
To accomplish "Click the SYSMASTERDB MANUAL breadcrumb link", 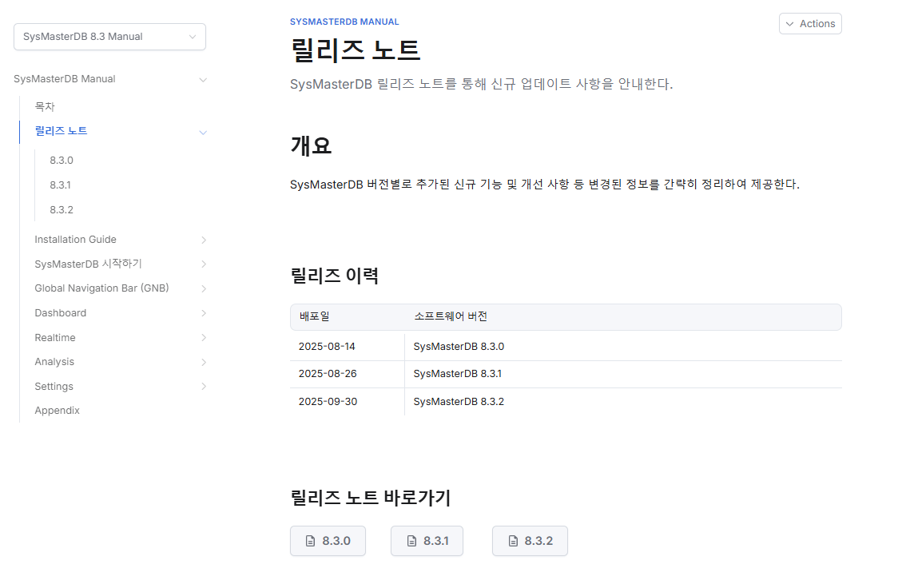I will (344, 22).
